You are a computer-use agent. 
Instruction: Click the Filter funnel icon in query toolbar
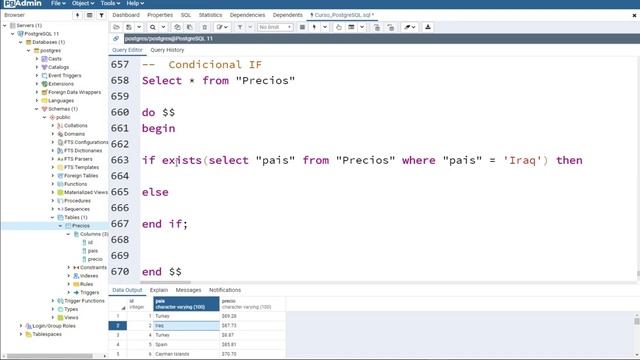(240, 27)
